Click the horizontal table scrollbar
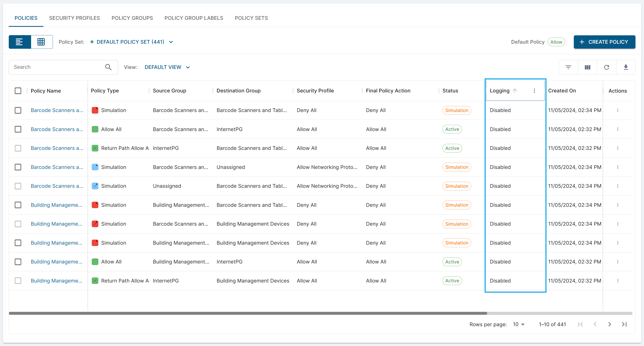This screenshot has width=644, height=346. click(x=248, y=313)
